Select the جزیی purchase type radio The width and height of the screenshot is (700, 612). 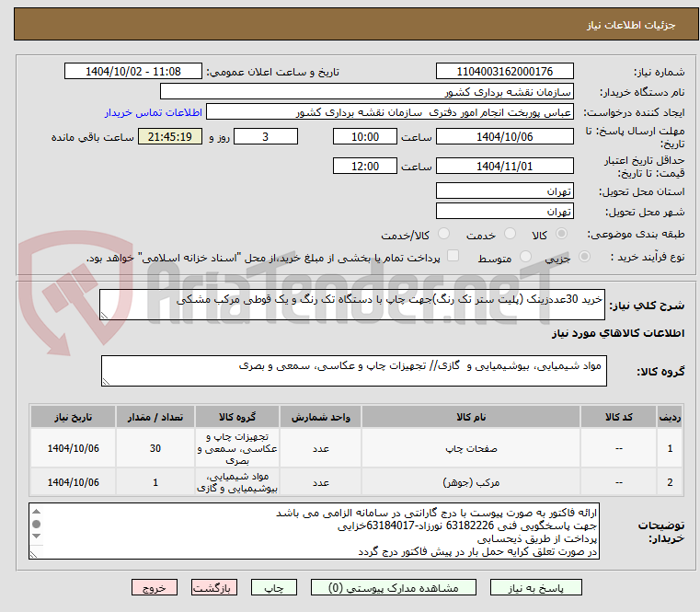point(584,257)
